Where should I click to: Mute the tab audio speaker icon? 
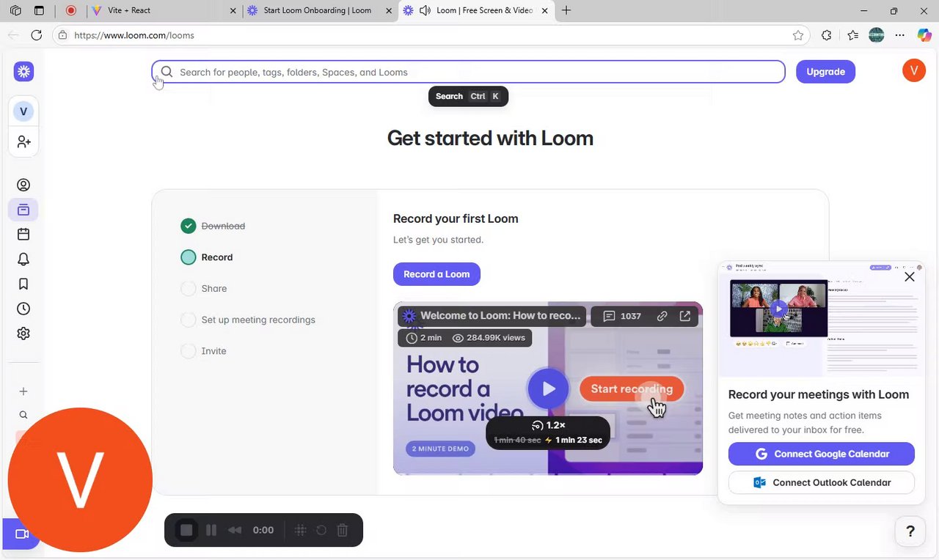click(x=425, y=10)
